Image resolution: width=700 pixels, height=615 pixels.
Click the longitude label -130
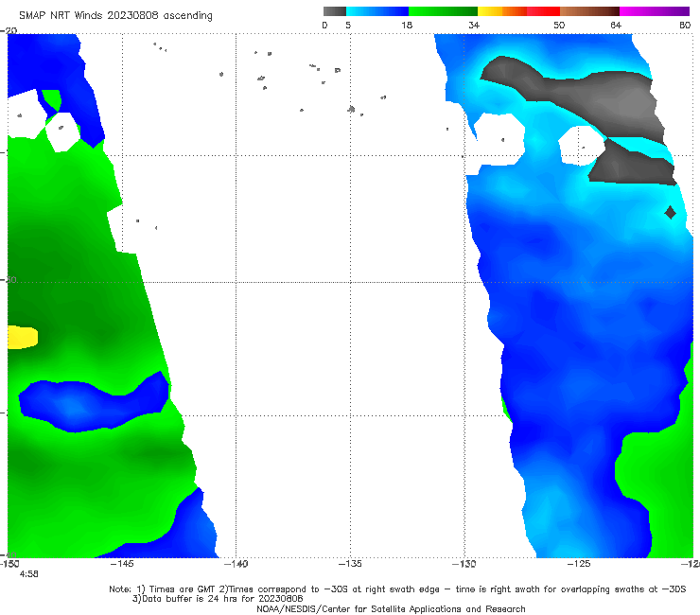click(x=464, y=564)
